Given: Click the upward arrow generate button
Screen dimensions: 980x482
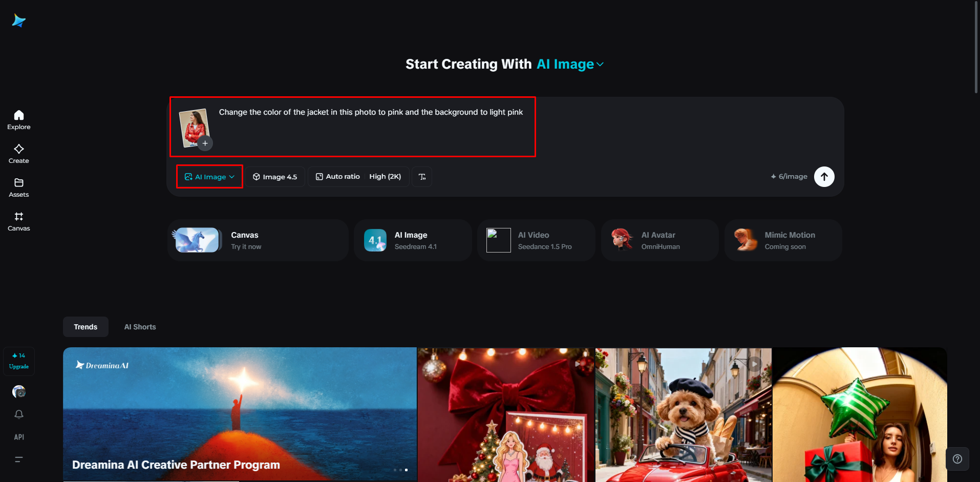Looking at the screenshot, I should 824,177.
